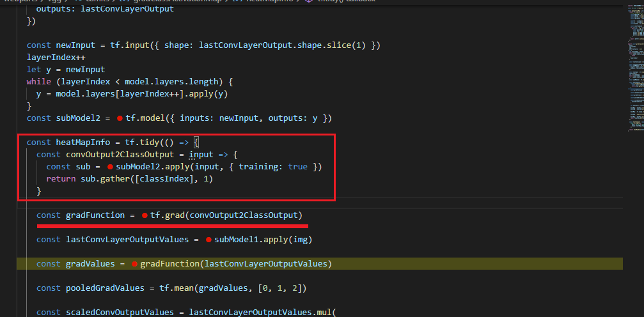Toggle inline breakpoint before subModel2.apply
Viewport: 644px width, 317px height.
(110, 167)
